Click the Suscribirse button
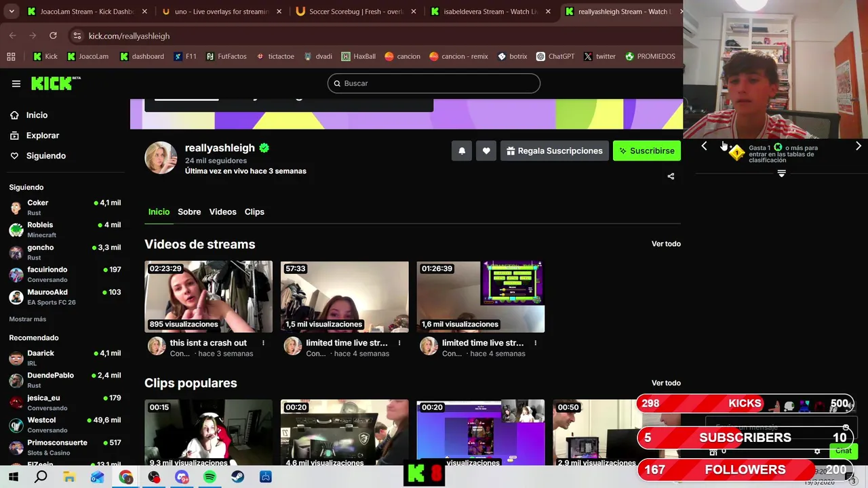Image resolution: width=868 pixels, height=488 pixels. 647,150
